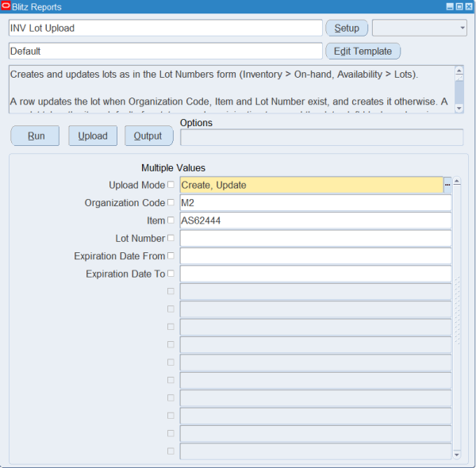Minimize the Blitz Reports window
This screenshot has width=476, height=468.
coord(450,6)
